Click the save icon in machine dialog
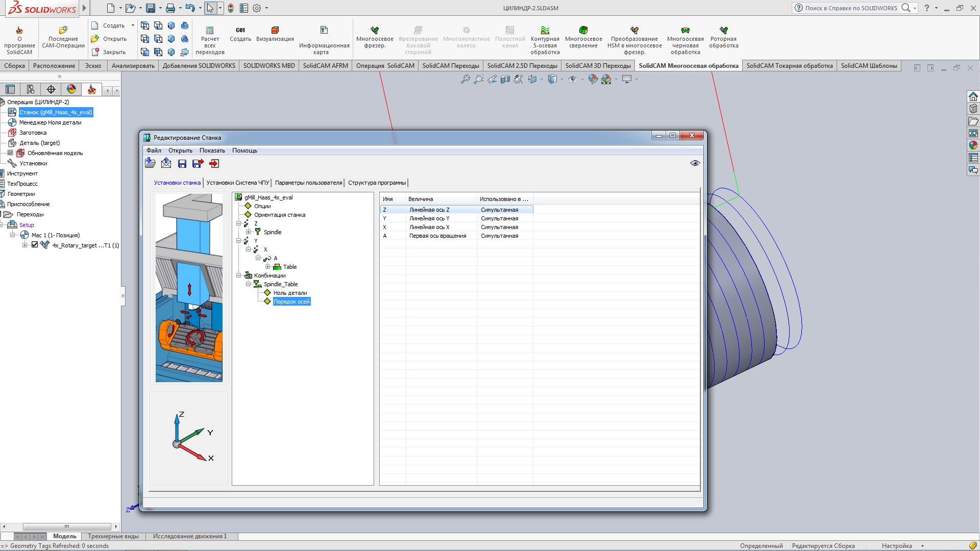Viewport: 980px width, 551px height. pos(182,164)
